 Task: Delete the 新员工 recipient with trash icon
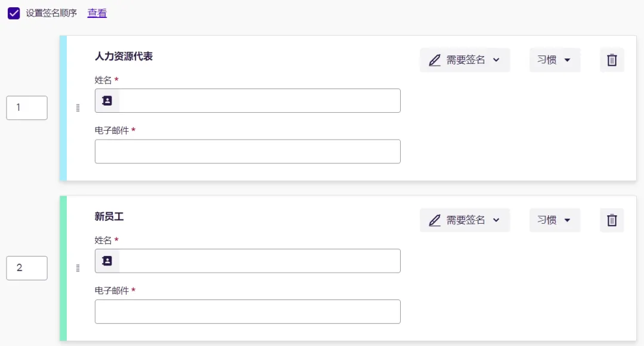click(612, 220)
